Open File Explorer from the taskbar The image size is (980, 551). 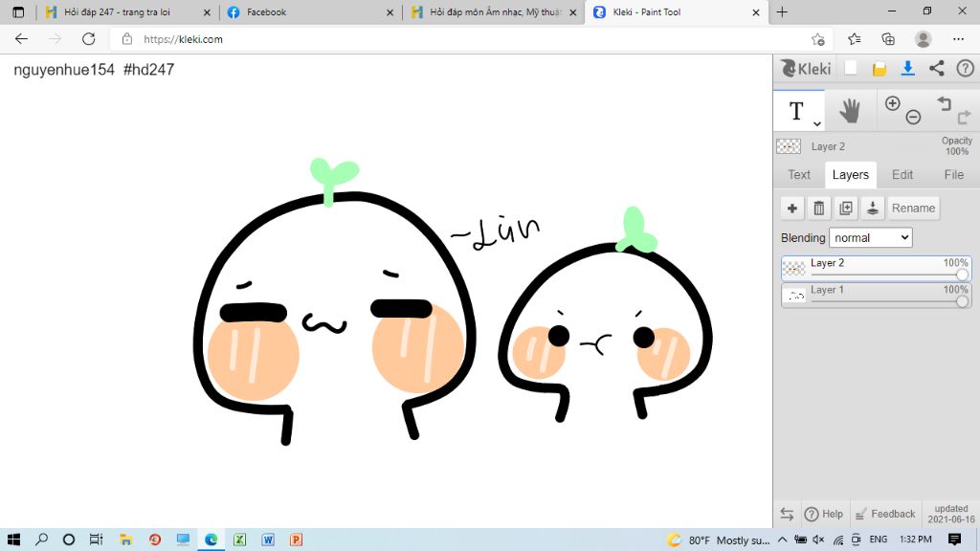pyautogui.click(x=125, y=540)
